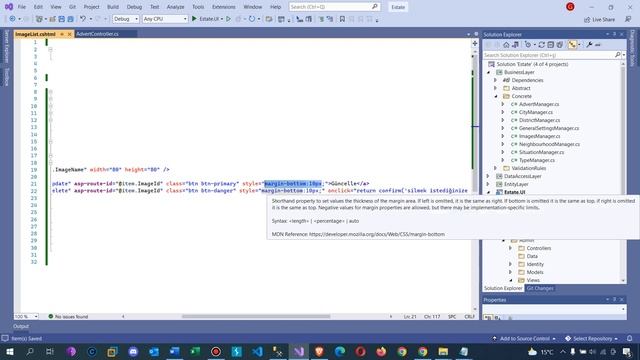Expand the DataAccessLayer project
The width and height of the screenshot is (640, 360).
point(489,176)
